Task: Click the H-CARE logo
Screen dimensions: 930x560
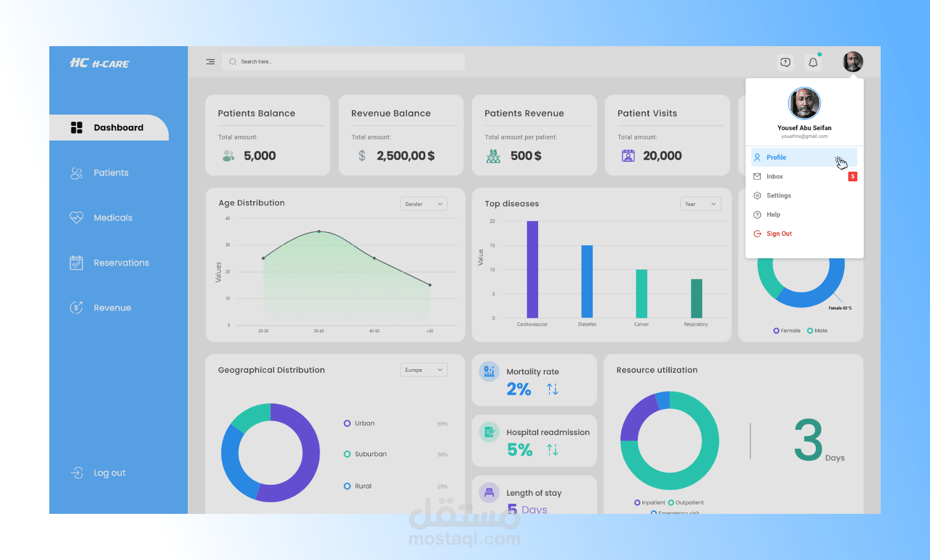Action: (100, 63)
